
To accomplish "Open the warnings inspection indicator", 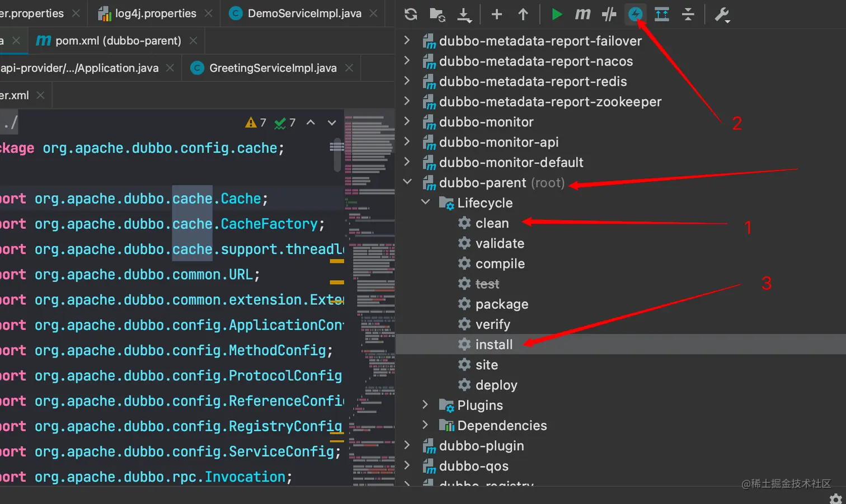I will [x=256, y=123].
